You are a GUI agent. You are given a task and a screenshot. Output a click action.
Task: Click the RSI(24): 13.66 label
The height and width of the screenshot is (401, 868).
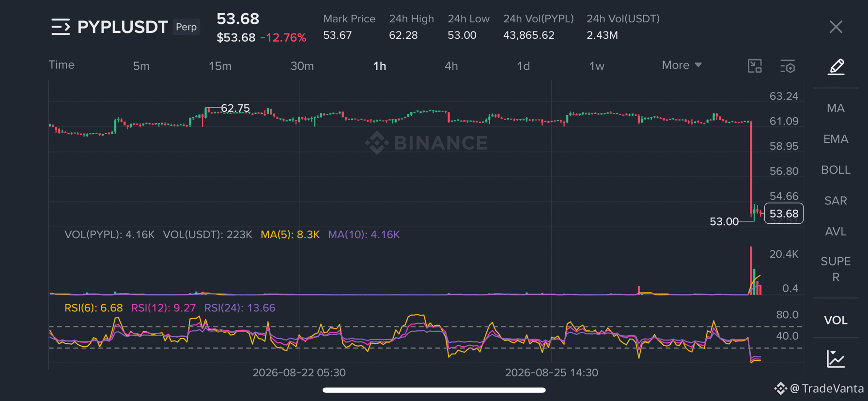240,308
